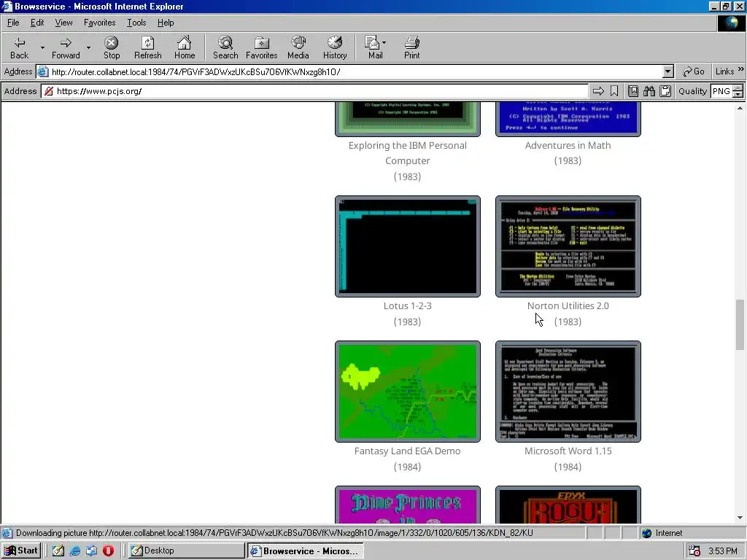Click the Browservice pcjs.org address field
The height and width of the screenshot is (560, 747).
(315, 91)
